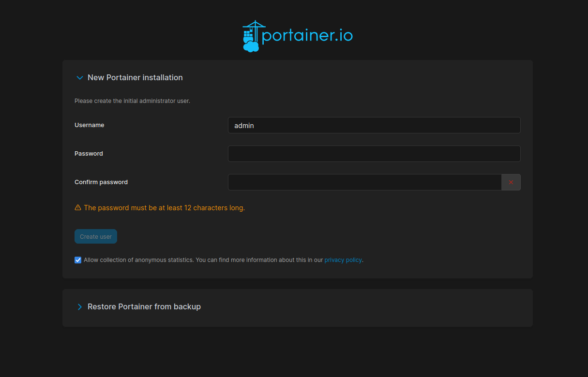Click the Username field label
The image size is (588, 377).
click(x=90, y=125)
